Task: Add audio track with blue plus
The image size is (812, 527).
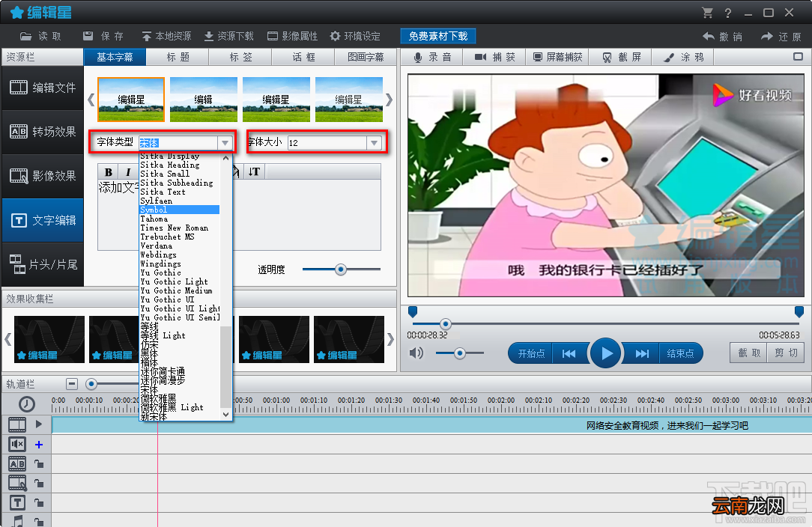Action: [39, 445]
